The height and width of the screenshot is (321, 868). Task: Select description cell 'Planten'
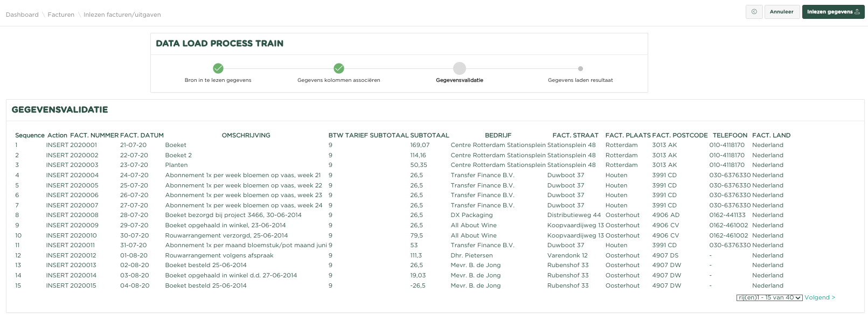pyautogui.click(x=176, y=165)
